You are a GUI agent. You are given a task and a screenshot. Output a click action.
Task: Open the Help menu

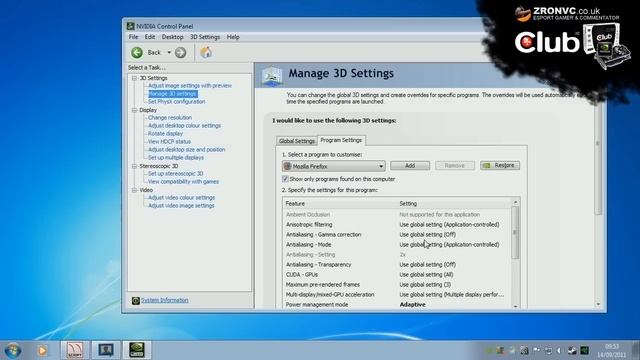pos(233,37)
